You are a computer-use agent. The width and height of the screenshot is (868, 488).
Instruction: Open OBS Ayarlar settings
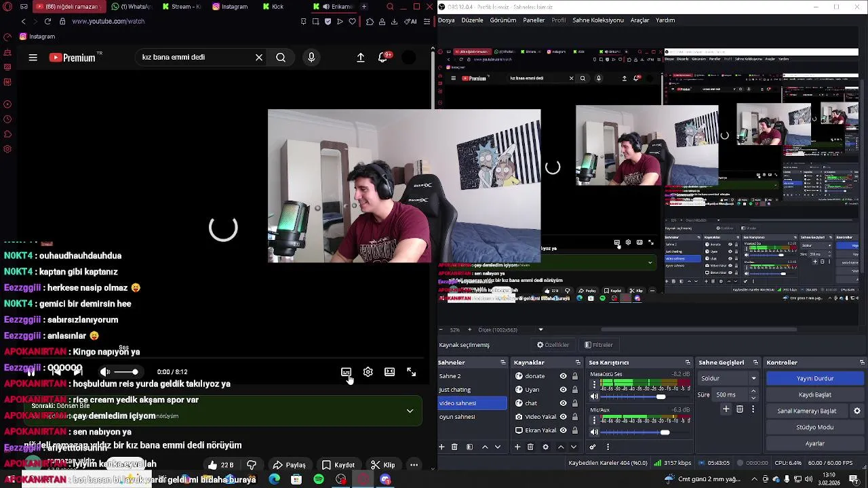pyautogui.click(x=815, y=443)
